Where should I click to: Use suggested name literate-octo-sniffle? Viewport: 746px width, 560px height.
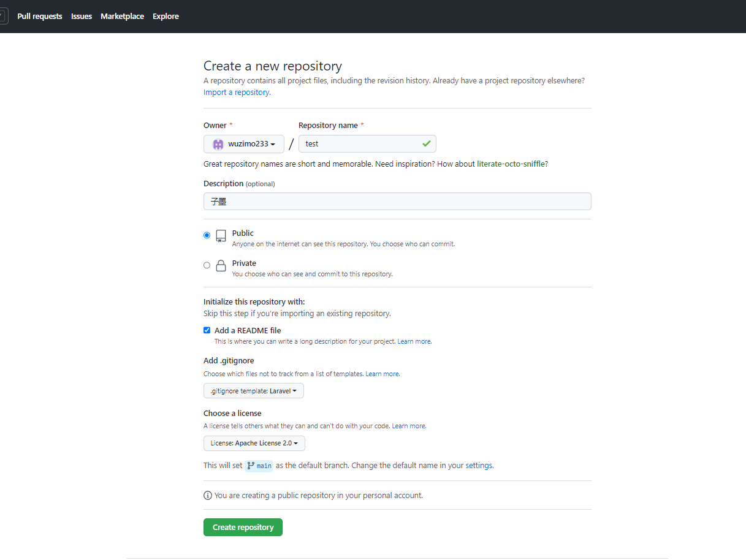click(511, 164)
